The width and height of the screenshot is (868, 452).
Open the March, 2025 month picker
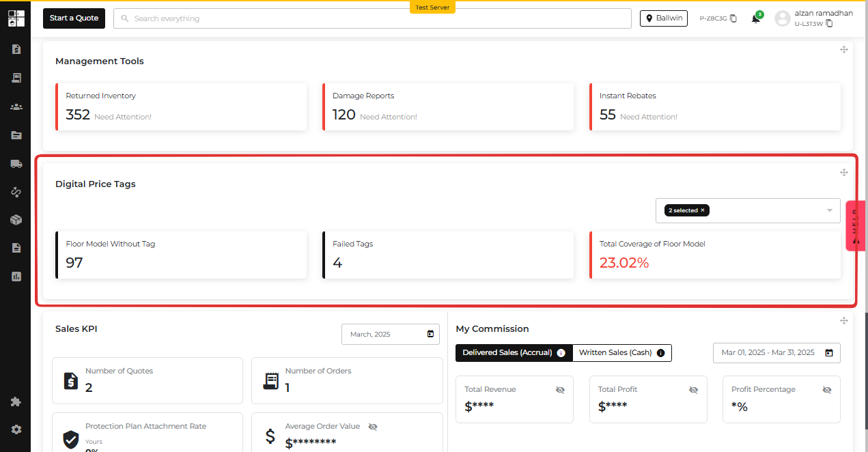(x=391, y=334)
